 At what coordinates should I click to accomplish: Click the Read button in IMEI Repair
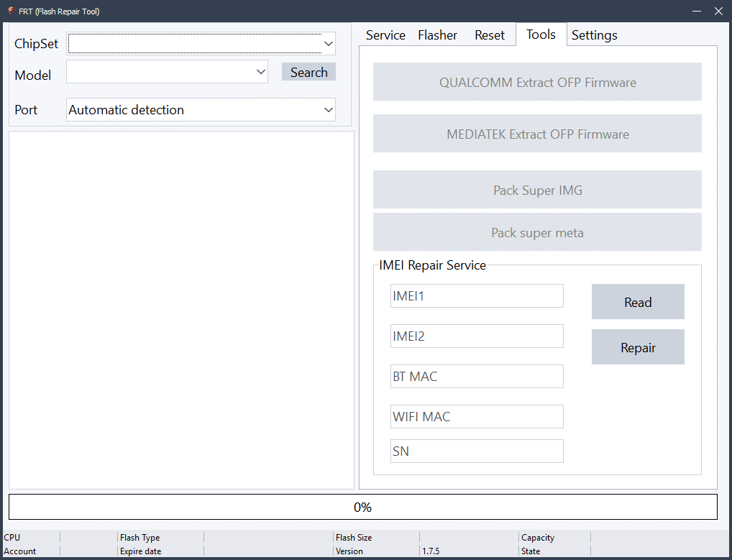[x=638, y=302]
